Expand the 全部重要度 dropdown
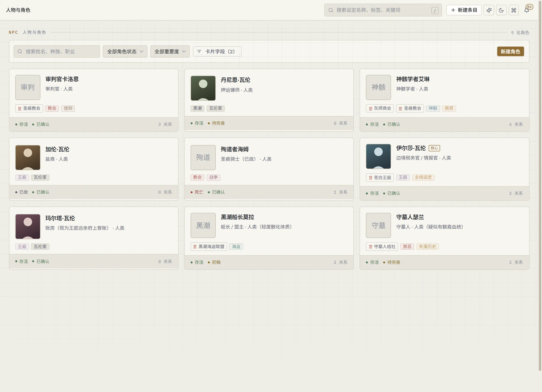The height and width of the screenshot is (392, 542). tap(170, 51)
